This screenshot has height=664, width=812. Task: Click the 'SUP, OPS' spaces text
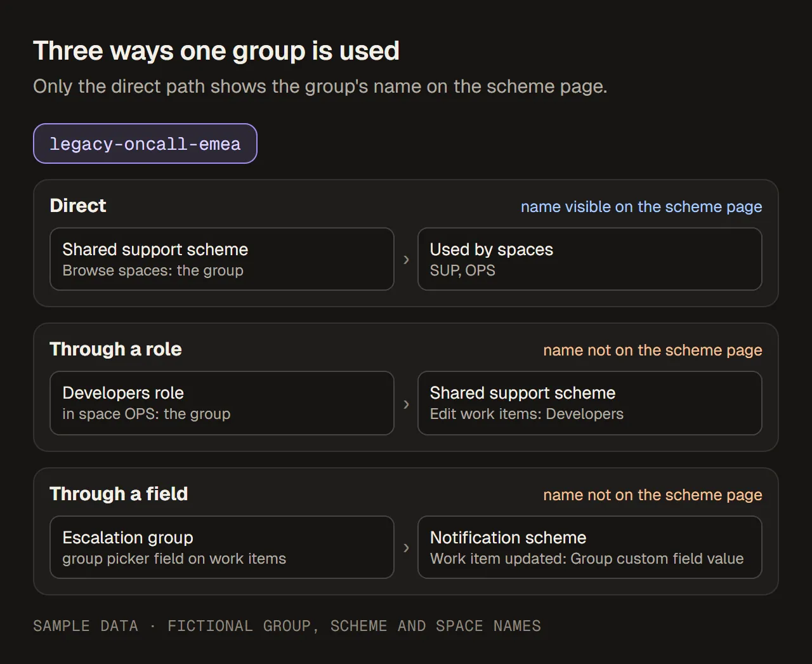click(x=462, y=270)
